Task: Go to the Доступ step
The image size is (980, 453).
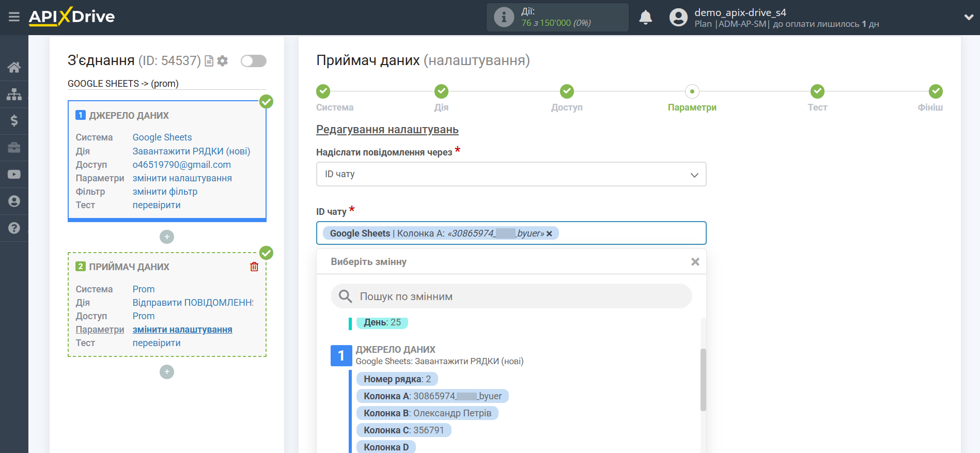Action: pos(567,91)
